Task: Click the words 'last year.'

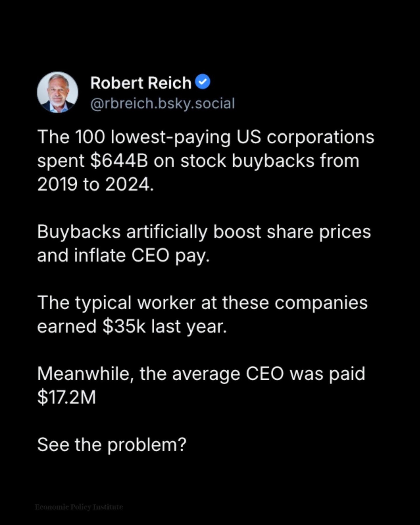Action: [x=189, y=327]
